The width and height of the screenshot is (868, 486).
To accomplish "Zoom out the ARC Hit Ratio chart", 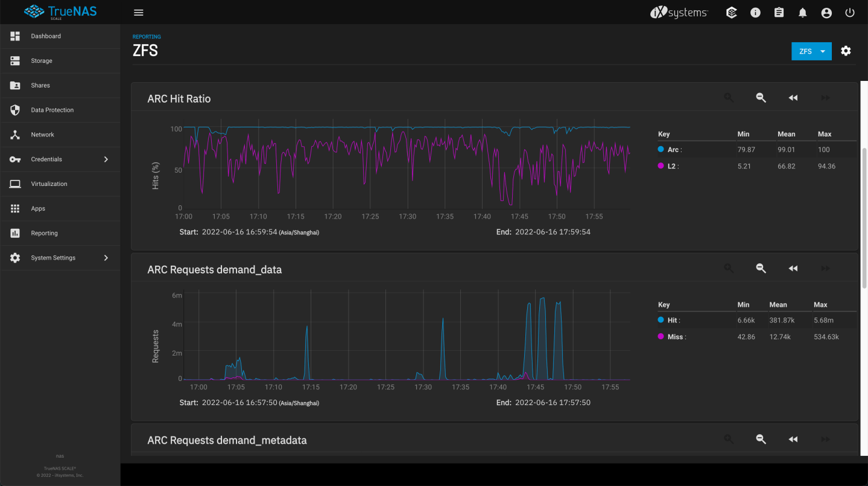I will (x=761, y=98).
